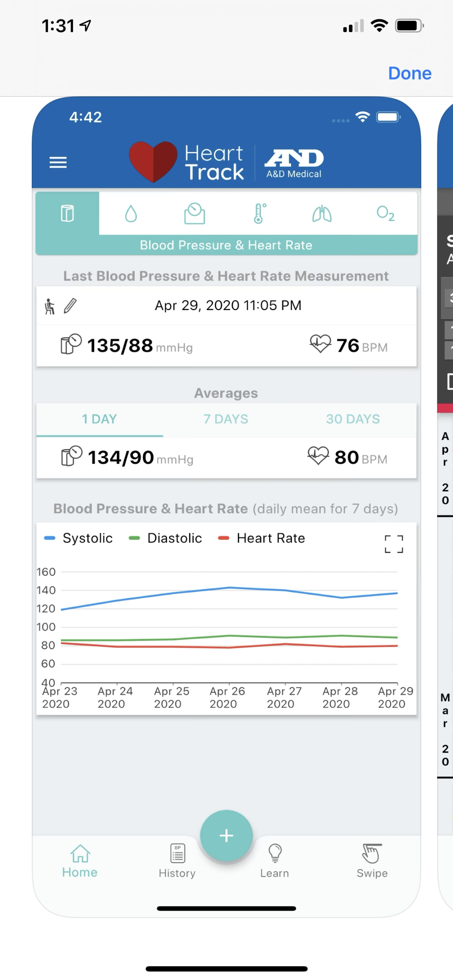Open the History tab in bottom bar
Viewport: 453px width, 980px height.
click(x=177, y=861)
